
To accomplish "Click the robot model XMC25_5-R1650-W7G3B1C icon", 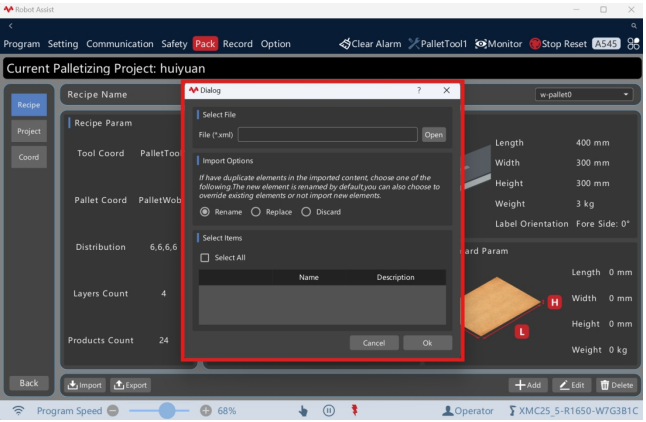I will point(512,410).
